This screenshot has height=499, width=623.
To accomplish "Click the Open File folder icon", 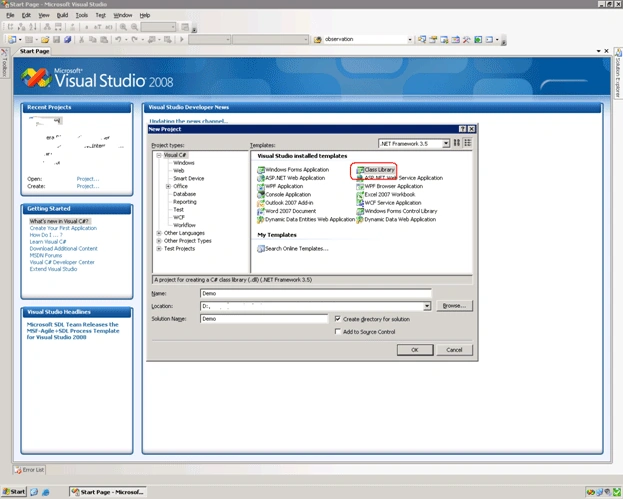I will [45, 39].
